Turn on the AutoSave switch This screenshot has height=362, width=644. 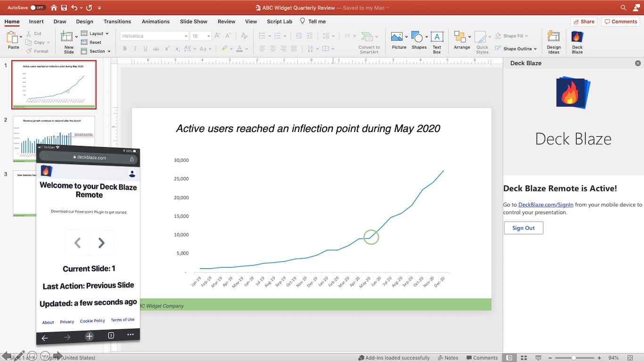tap(38, 8)
